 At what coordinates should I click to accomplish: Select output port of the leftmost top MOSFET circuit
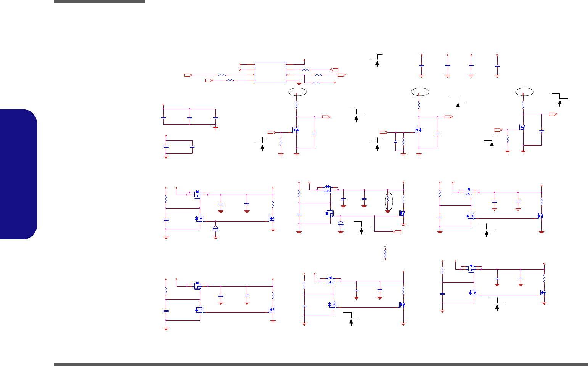(326, 117)
